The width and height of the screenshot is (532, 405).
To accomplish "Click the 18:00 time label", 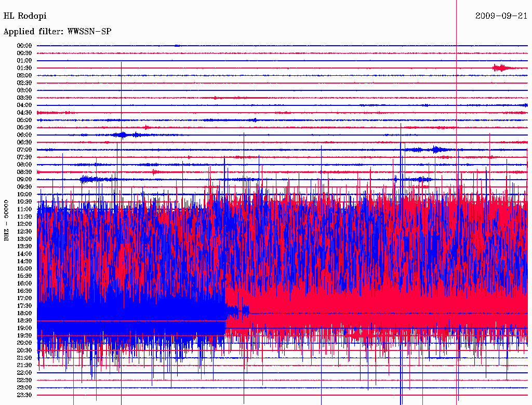I will [x=24, y=313].
